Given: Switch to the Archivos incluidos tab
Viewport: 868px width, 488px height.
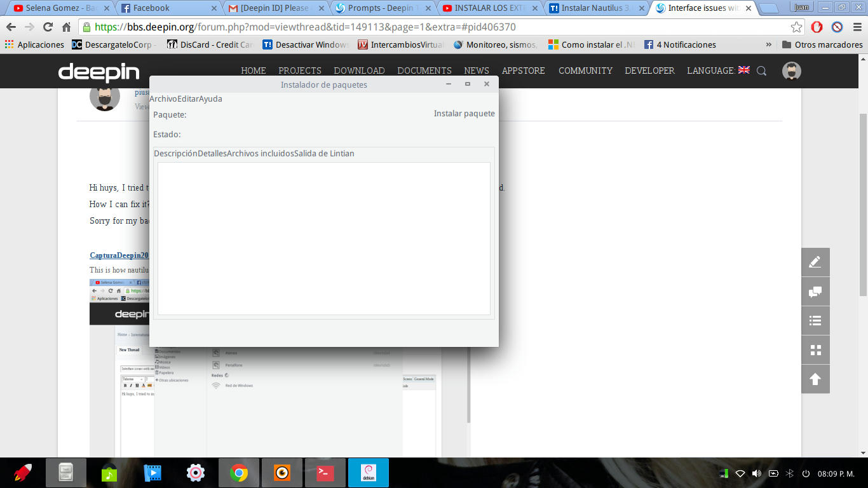Looking at the screenshot, I should coord(261,153).
